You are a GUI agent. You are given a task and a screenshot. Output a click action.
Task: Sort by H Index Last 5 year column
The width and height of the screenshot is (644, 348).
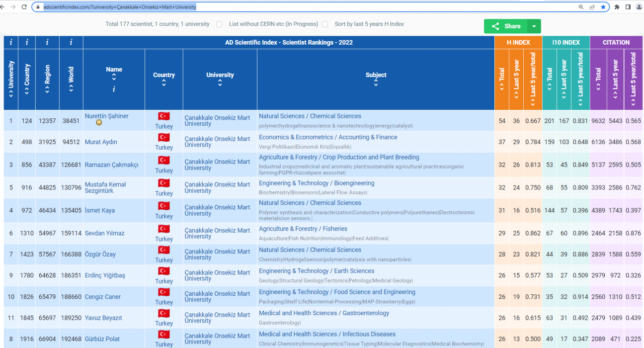[x=516, y=79]
